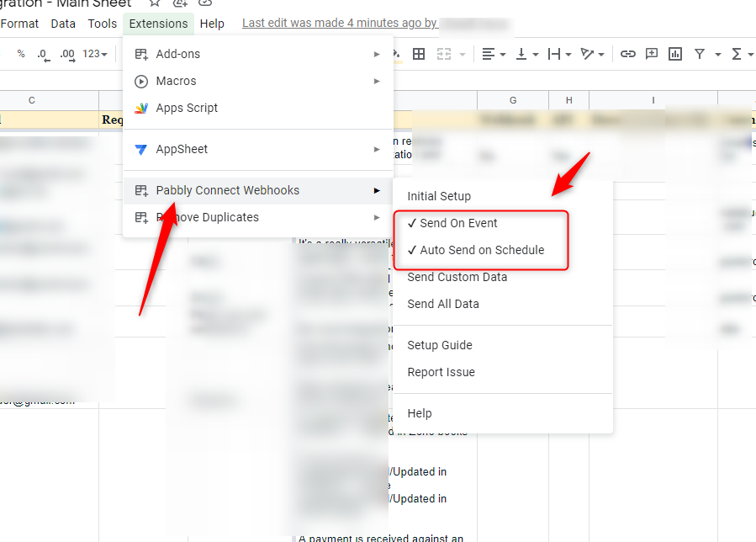Star this spreadsheet

tap(154, 3)
